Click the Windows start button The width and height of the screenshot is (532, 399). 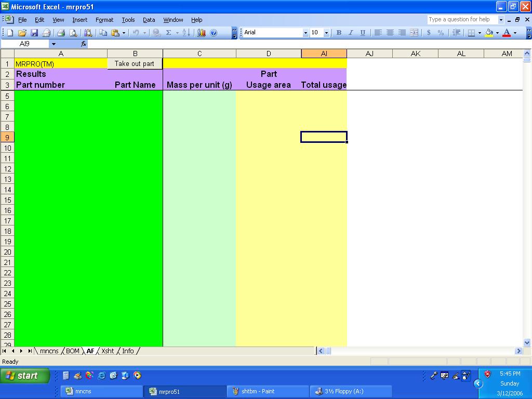point(25,376)
